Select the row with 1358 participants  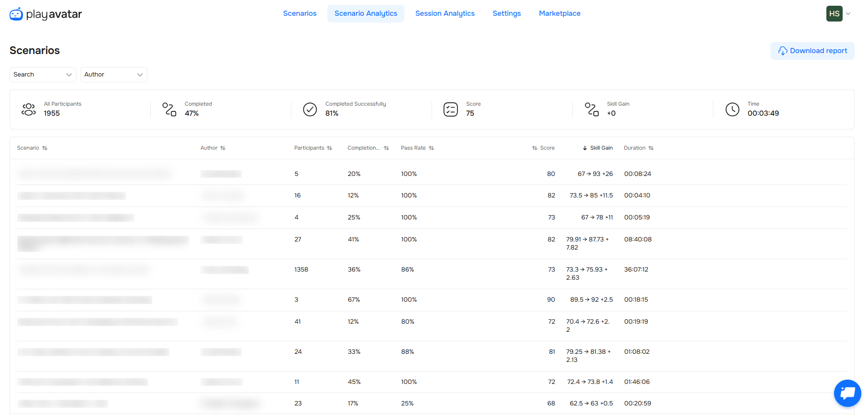click(301, 270)
